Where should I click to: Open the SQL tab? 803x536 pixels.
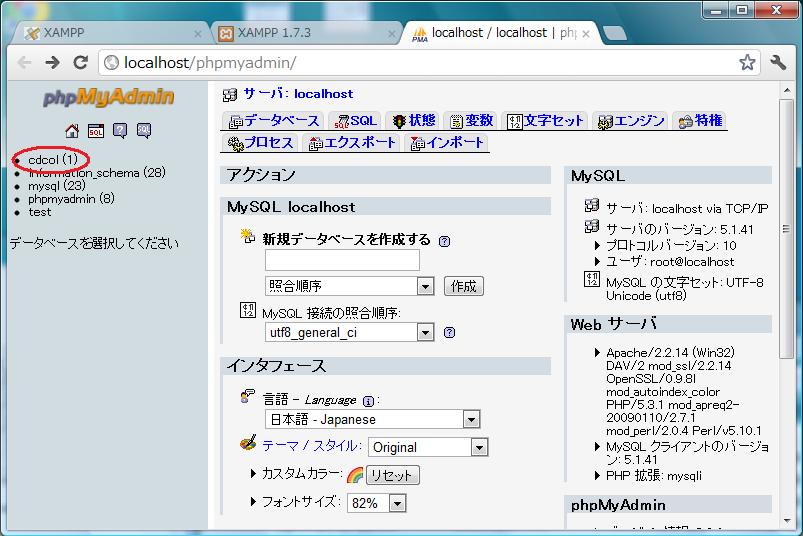355,121
